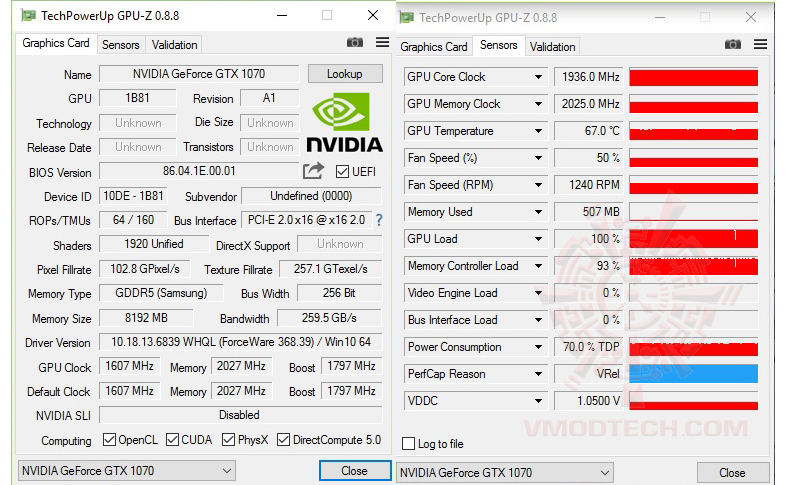Click the GPU Core Clock red graph bar
800x485 pixels.
point(693,77)
